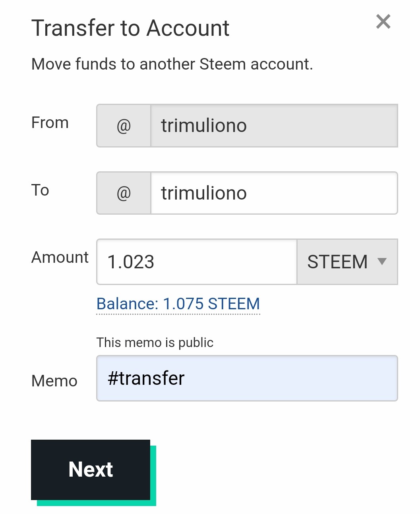
Task: Focus the To recipient input field
Action: coord(274,193)
